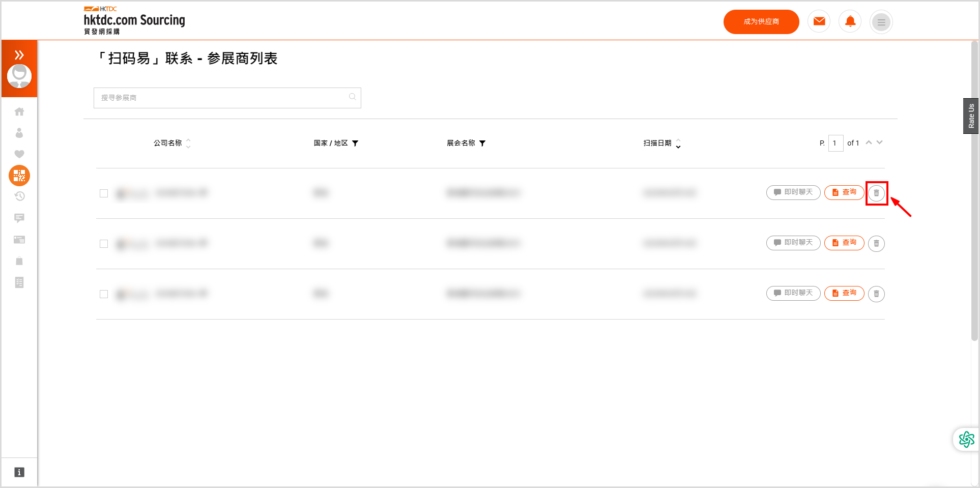This screenshot has width=980, height=488.
Task: Open the shopping bag sidebar icon
Action: (x=19, y=261)
